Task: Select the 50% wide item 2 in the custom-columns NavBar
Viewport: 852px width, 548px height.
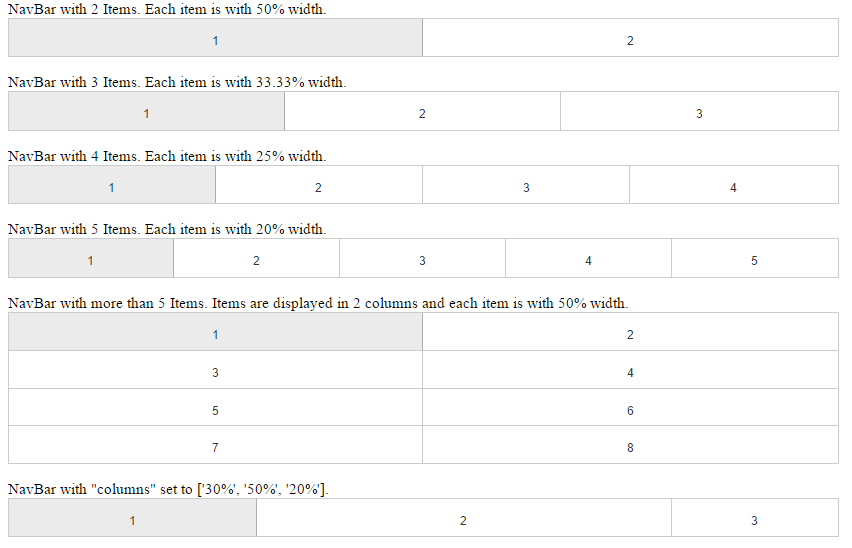Action: pyautogui.click(x=463, y=519)
